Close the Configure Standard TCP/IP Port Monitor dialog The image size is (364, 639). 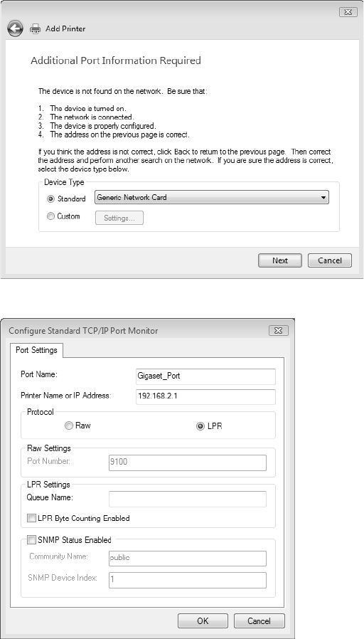[279, 330]
